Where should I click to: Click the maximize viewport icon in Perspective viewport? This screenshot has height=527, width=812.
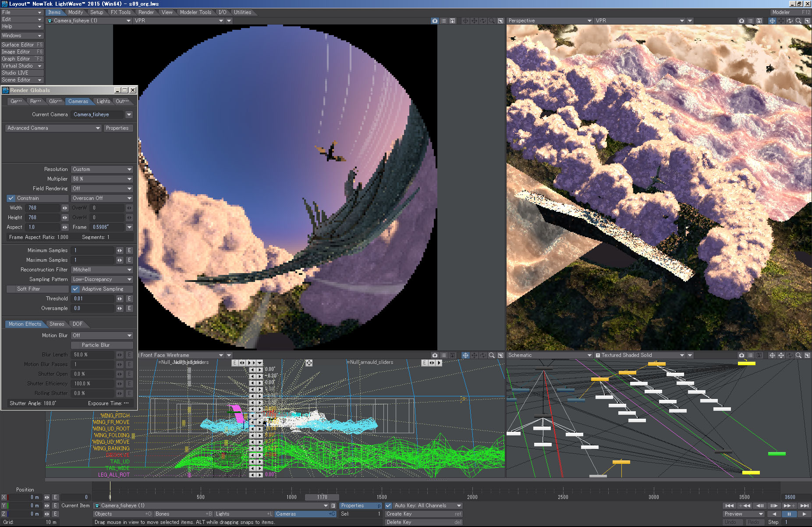pos(807,21)
